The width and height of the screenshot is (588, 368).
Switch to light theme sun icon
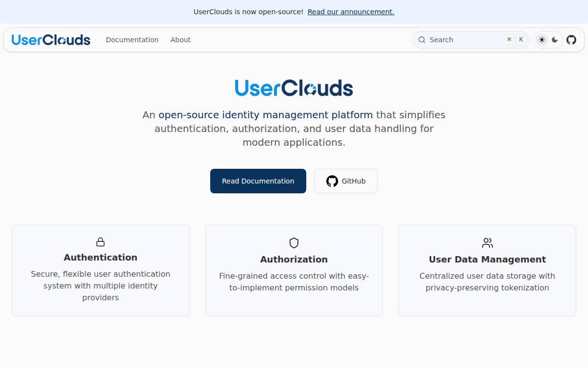tap(542, 40)
